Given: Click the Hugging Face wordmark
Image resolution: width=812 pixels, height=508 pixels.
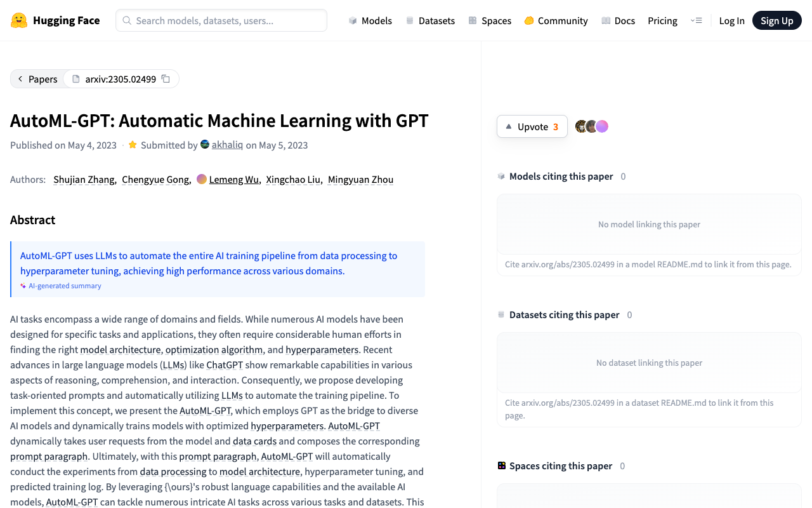Looking at the screenshot, I should 66,20.
